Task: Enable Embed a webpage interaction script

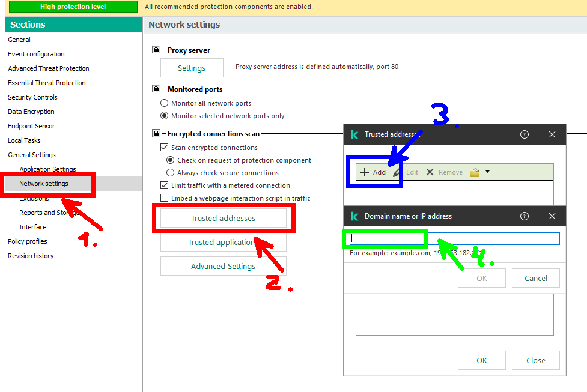Action: 164,198
